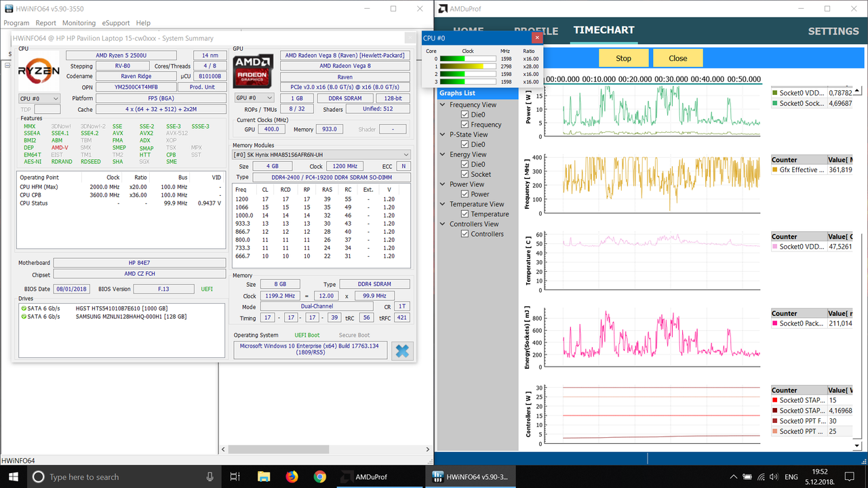The image size is (868, 488).
Task: Open the Help menu in HWiNFO64
Action: click(x=143, y=23)
